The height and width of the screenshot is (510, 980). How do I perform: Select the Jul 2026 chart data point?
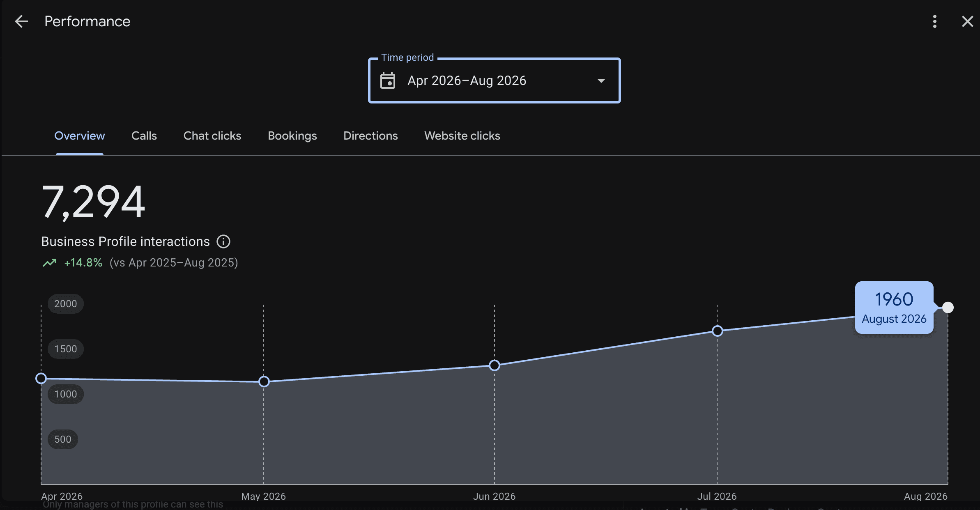[x=717, y=331]
